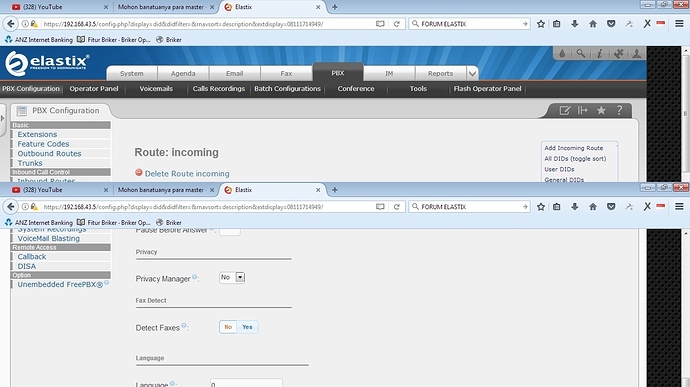Go to home page from upper browser toolbar
This screenshot has width=690, height=387.
click(x=593, y=24)
